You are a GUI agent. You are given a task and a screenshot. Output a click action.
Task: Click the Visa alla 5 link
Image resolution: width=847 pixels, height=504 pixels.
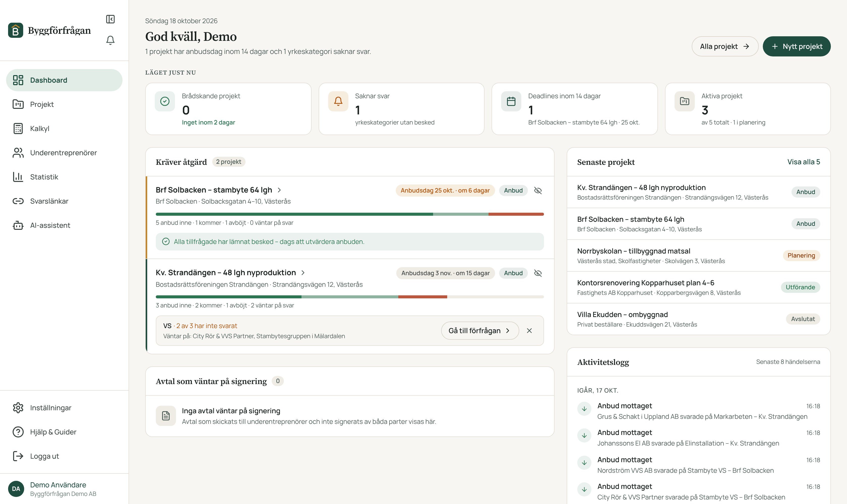(x=803, y=162)
